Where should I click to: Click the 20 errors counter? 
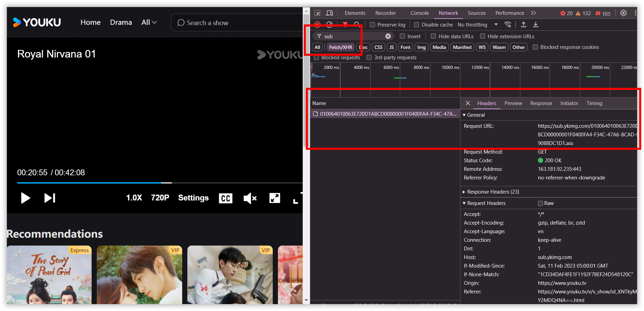tap(567, 13)
